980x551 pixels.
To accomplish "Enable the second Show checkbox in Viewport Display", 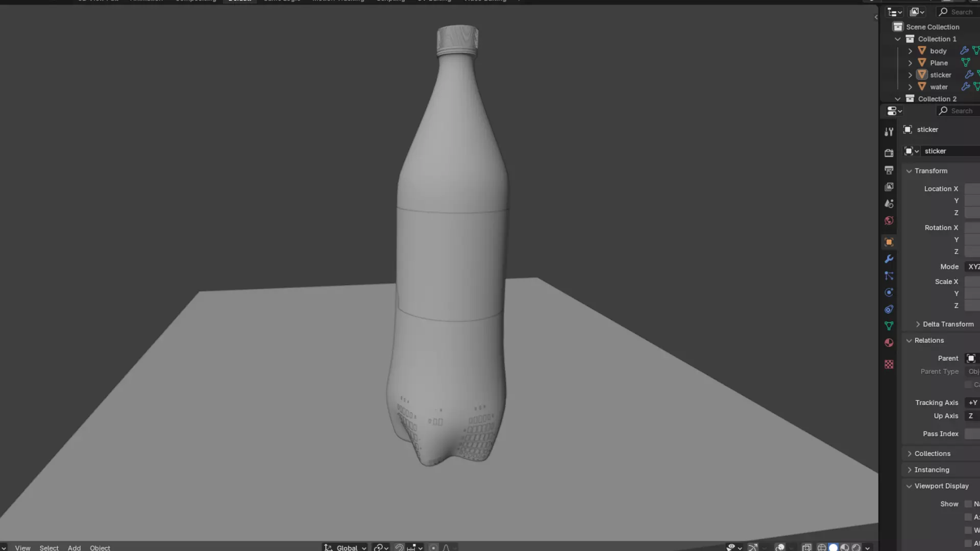I will (968, 517).
